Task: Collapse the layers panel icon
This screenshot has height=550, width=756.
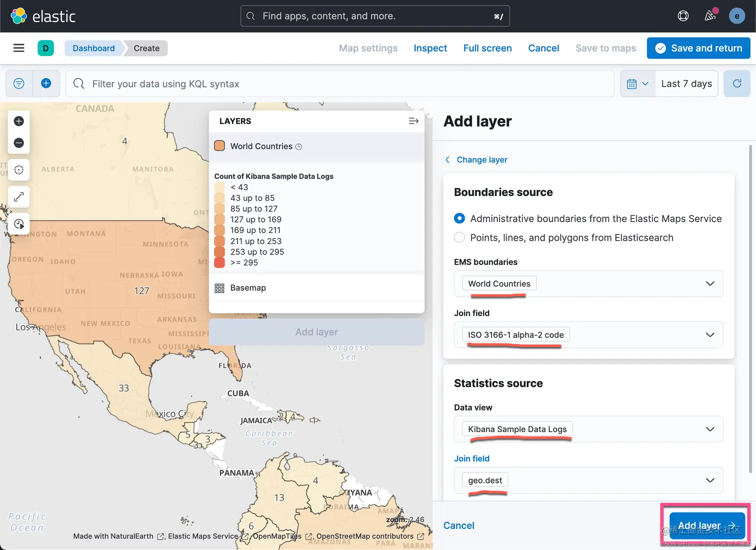Action: pos(413,121)
